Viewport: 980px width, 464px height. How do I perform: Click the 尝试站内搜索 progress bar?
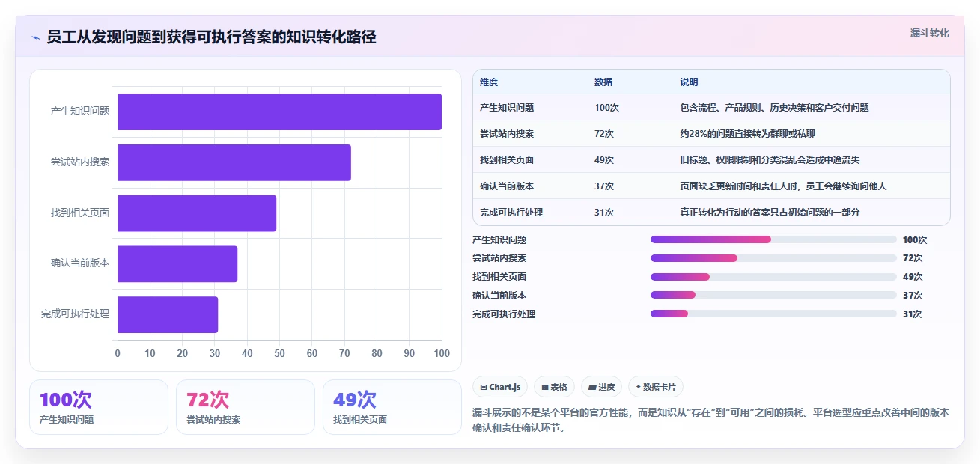tap(773, 258)
